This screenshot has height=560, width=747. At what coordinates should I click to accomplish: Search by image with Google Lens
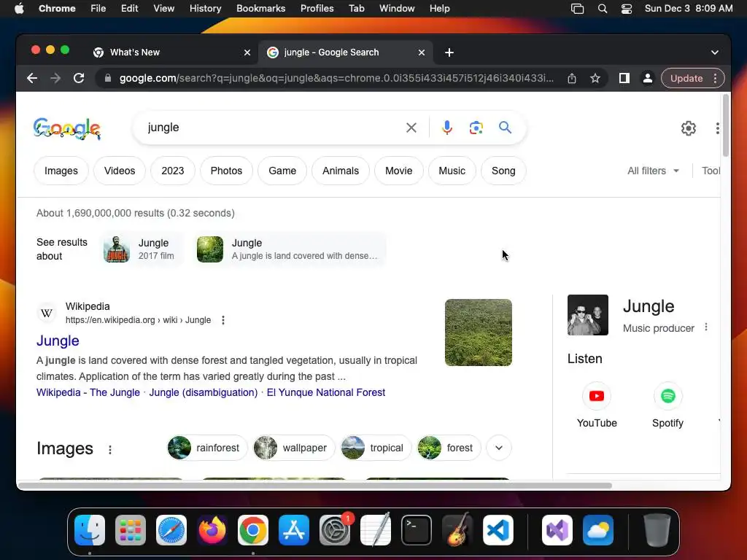[476, 128]
